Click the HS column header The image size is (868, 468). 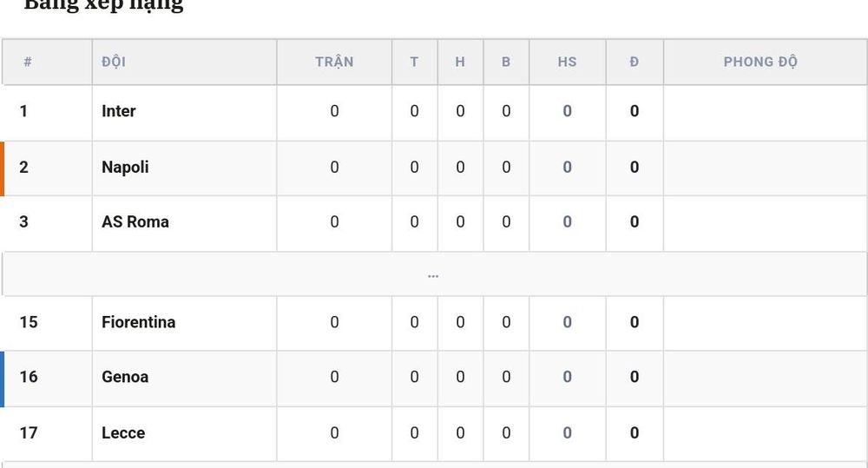click(568, 62)
